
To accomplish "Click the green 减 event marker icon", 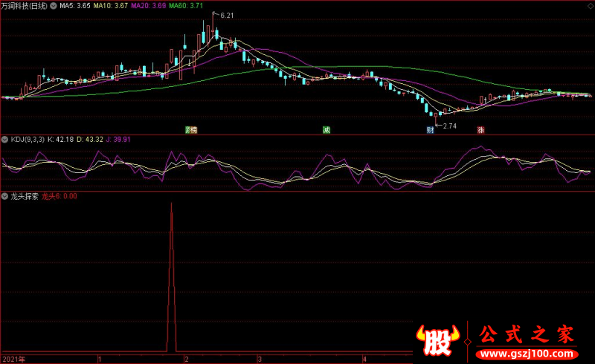I will pos(327,130).
